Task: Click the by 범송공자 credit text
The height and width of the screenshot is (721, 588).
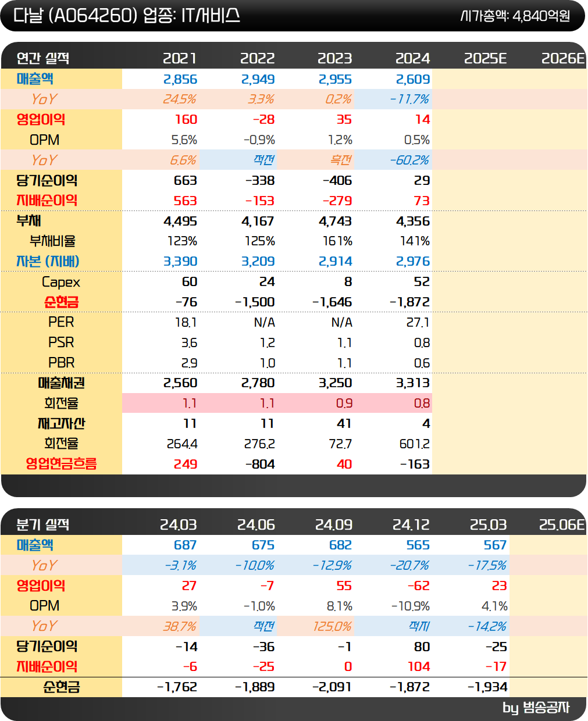Action: [x=536, y=708]
